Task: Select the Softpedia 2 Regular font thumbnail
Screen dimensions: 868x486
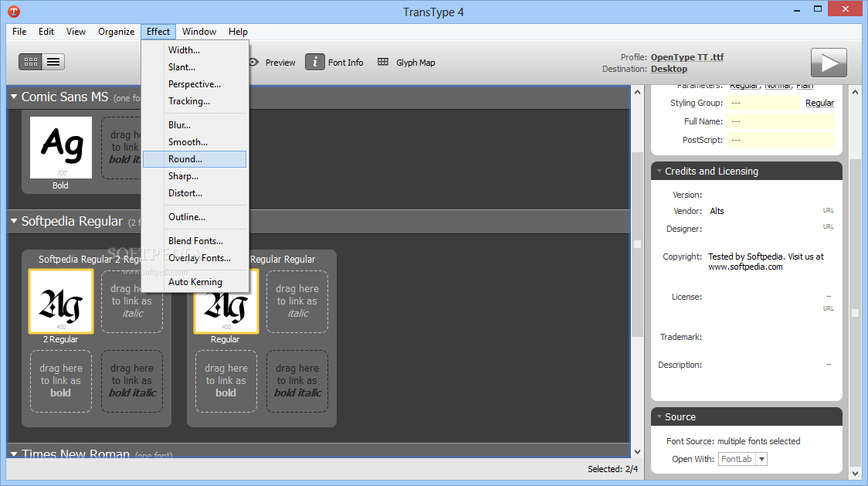Action: click(x=61, y=301)
